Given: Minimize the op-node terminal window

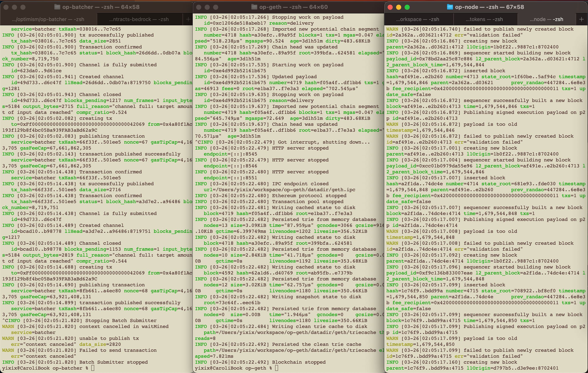Looking at the screenshot, I should (398, 7).
